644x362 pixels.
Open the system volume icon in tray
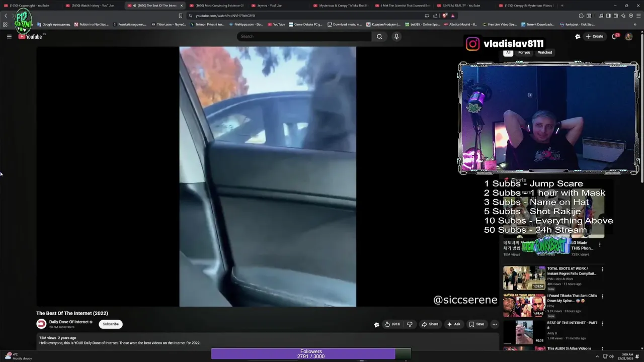tap(612, 356)
